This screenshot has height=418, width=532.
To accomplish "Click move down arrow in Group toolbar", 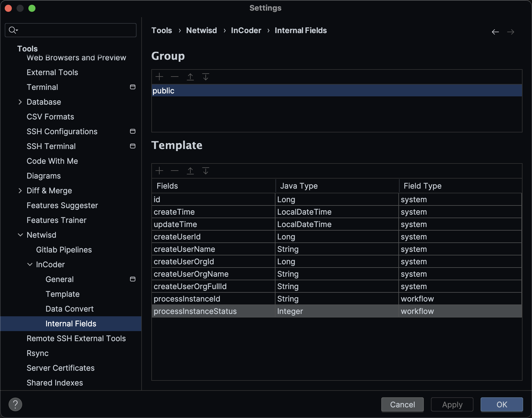I will (206, 77).
